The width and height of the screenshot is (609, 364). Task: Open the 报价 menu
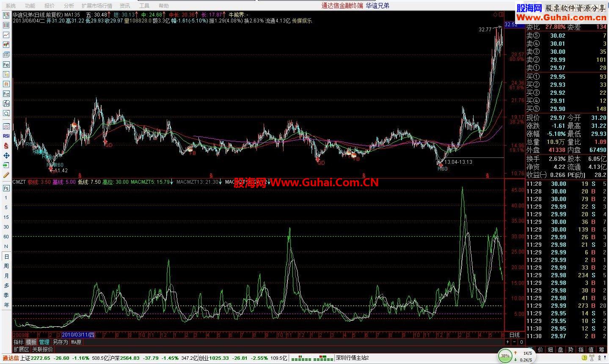[50, 6]
